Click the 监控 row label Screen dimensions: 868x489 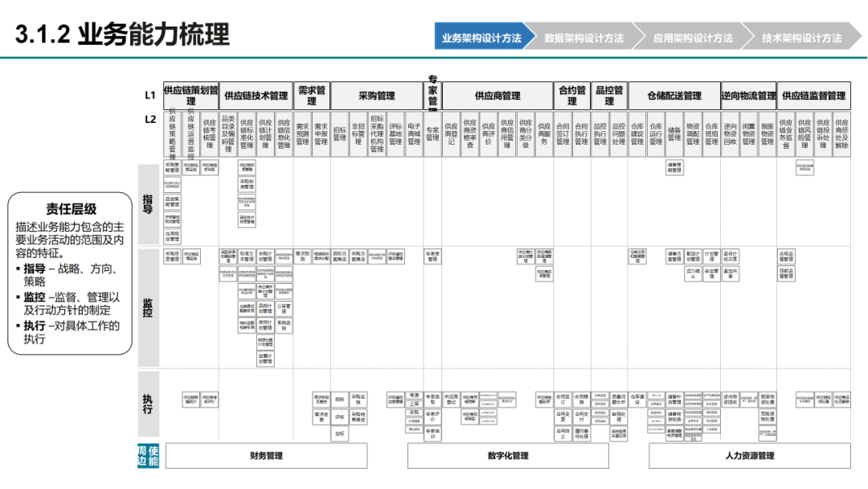tap(149, 307)
